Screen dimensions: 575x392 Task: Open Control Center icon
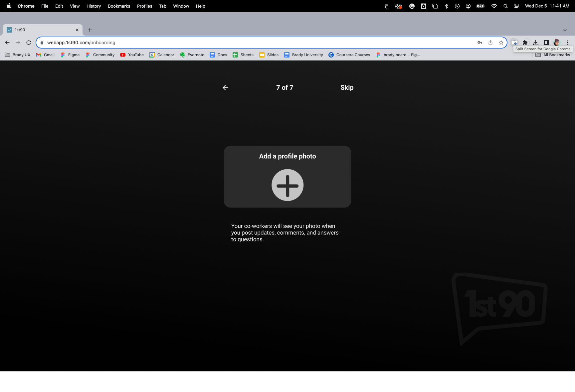pyautogui.click(x=517, y=6)
